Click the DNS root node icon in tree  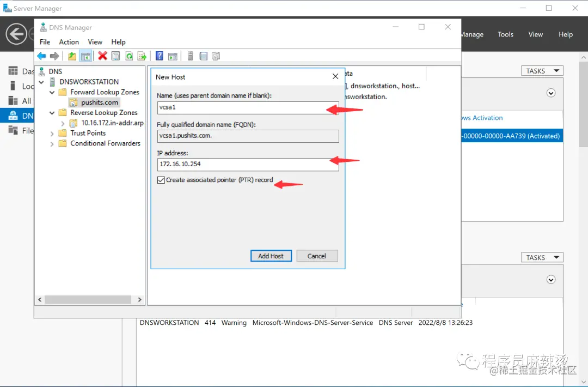(x=42, y=71)
